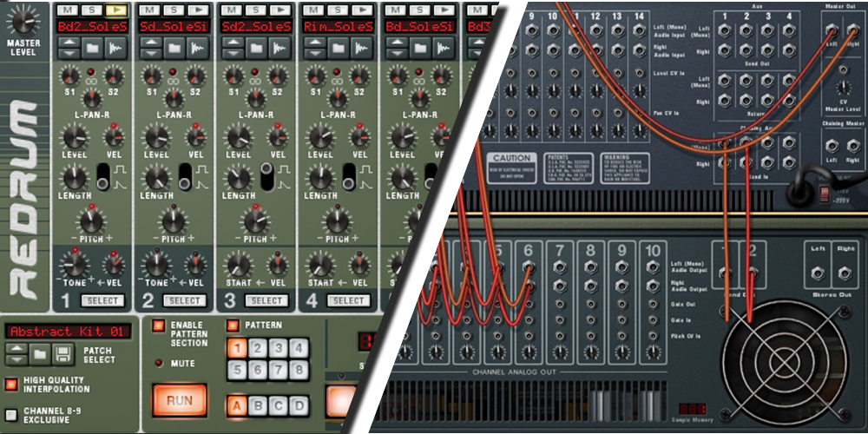Solo channel 1 with S button

coord(91,10)
